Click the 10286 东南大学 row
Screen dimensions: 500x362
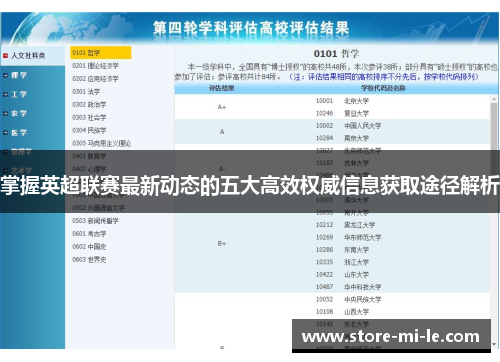[342, 250]
